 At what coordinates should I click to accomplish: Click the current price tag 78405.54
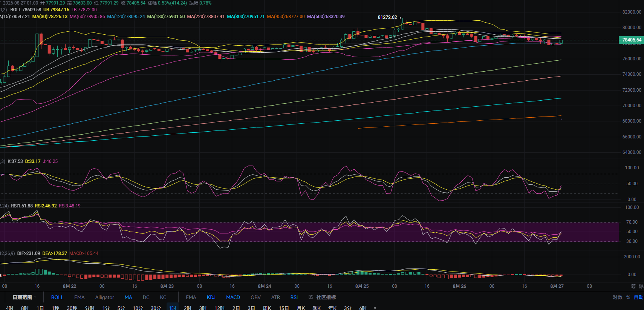pyautogui.click(x=631, y=40)
